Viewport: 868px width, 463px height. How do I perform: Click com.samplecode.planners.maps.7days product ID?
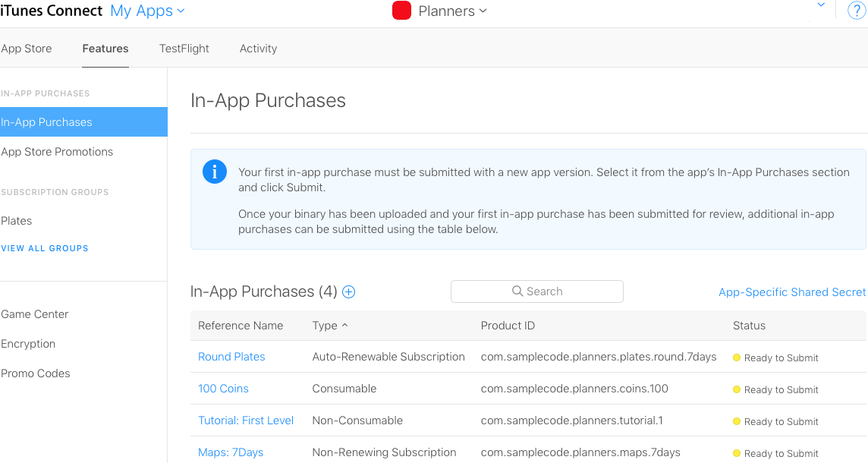pos(580,452)
